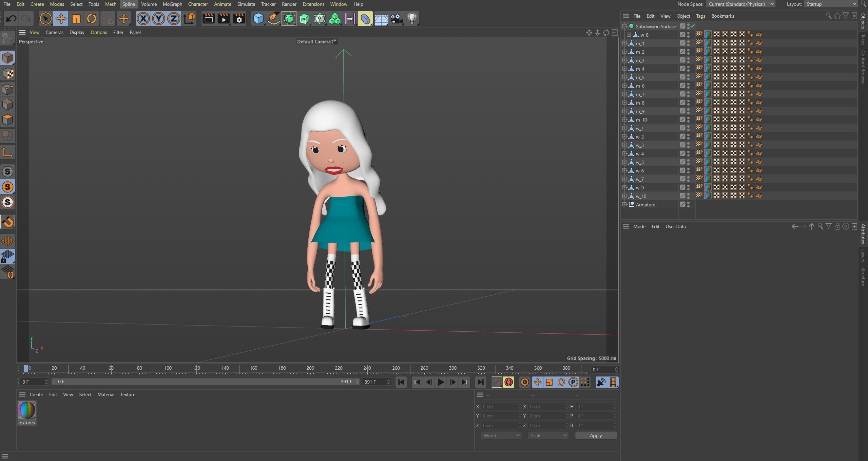Activate the Scale tool
Image resolution: width=868 pixels, height=461 pixels.
[76, 19]
